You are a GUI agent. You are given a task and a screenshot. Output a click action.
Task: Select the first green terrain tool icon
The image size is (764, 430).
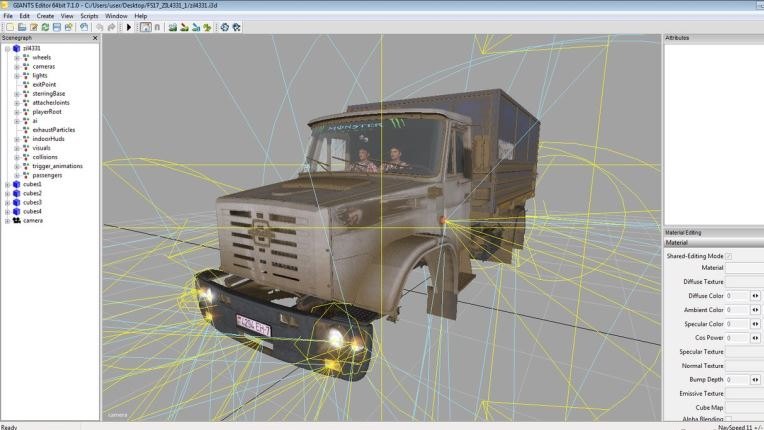pyautogui.click(x=172, y=27)
